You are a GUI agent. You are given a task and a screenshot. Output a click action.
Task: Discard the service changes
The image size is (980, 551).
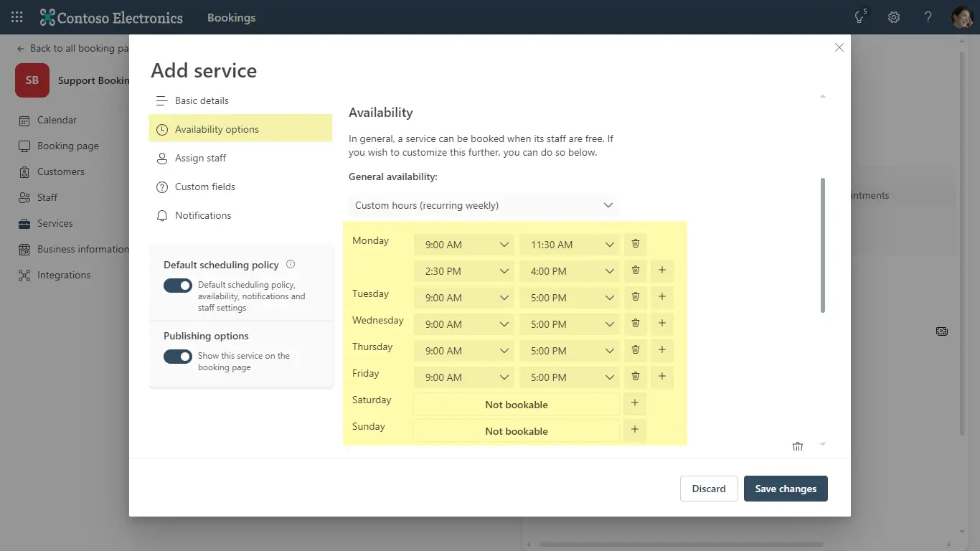[708, 489]
